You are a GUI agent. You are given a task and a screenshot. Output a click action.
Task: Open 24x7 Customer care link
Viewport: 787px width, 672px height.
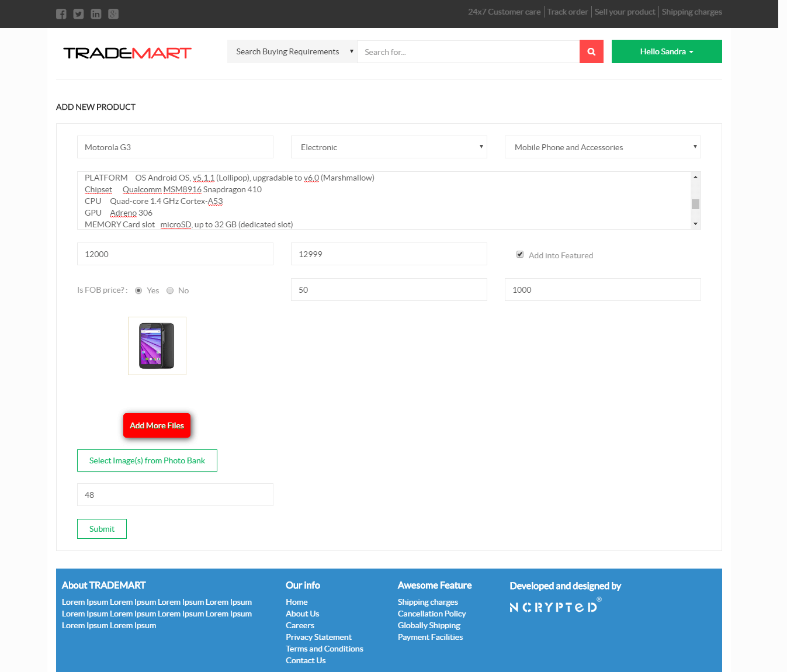tap(504, 12)
